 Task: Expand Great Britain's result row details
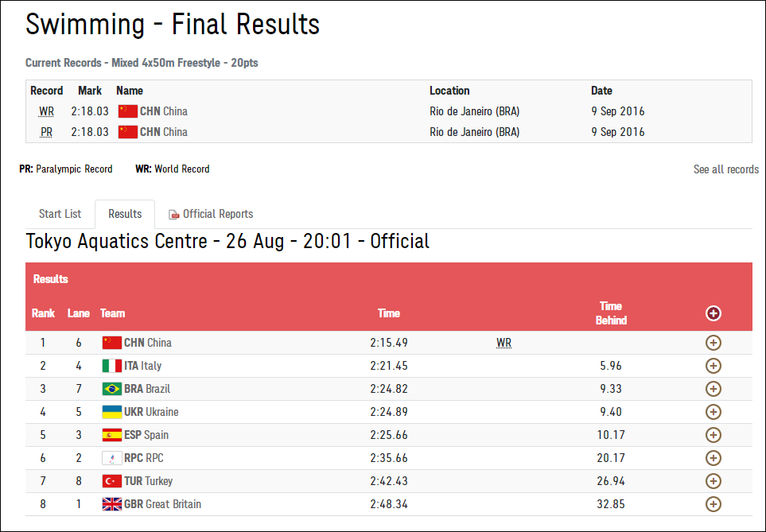pyautogui.click(x=714, y=504)
